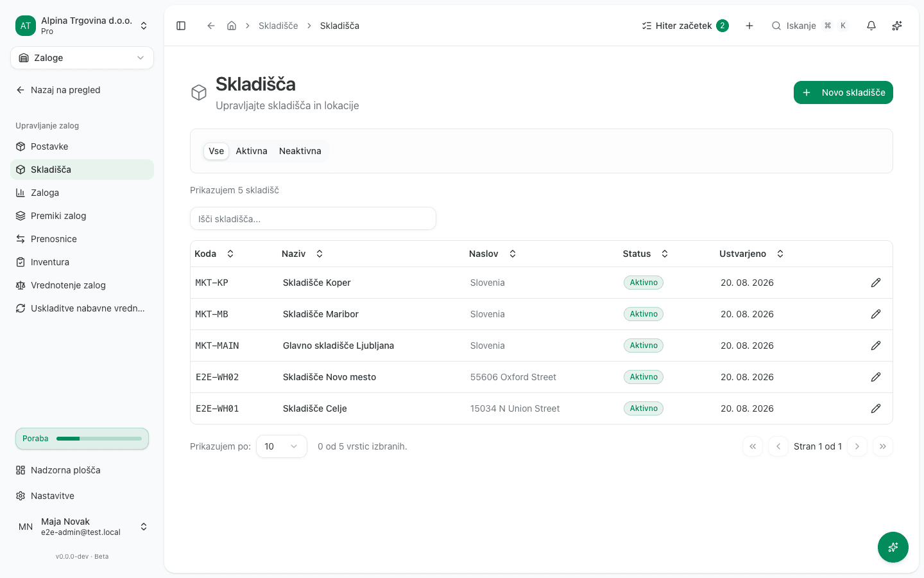The image size is (924, 578).
Task: Edit Glavno skladišče Ljubljana pencil icon
Action: click(876, 346)
